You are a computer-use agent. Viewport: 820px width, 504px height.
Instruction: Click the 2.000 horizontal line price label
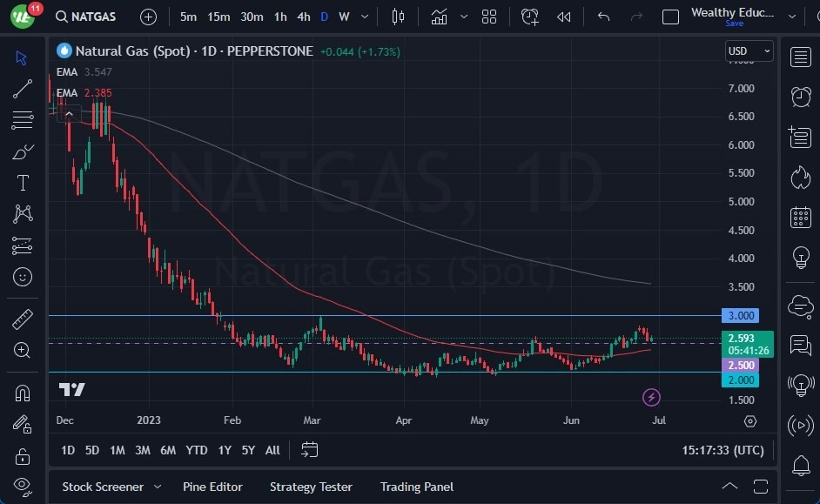(740, 380)
